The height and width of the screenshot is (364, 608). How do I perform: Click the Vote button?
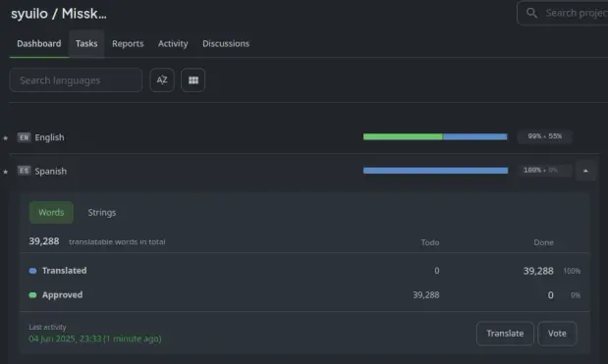coord(557,334)
